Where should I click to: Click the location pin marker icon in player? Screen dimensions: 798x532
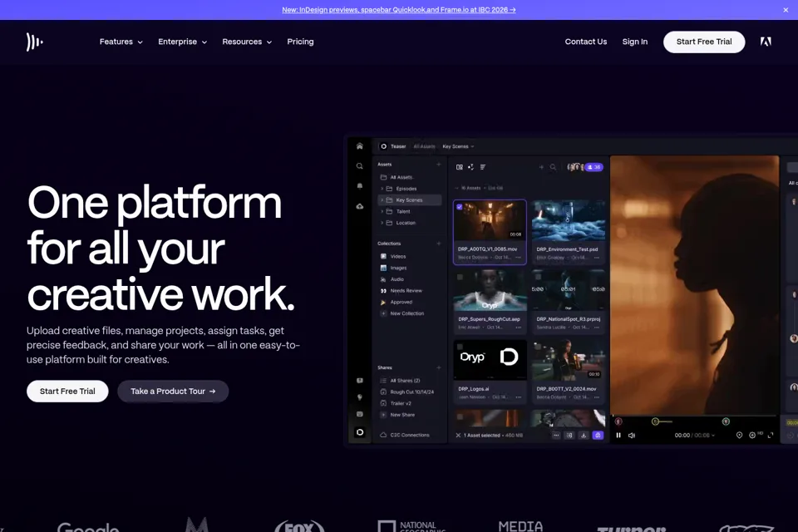(740, 436)
